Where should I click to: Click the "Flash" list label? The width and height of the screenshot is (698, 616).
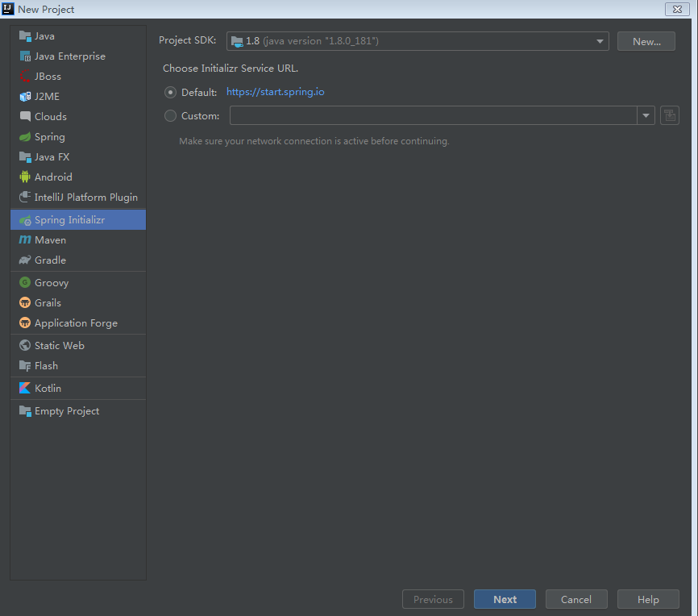[46, 366]
